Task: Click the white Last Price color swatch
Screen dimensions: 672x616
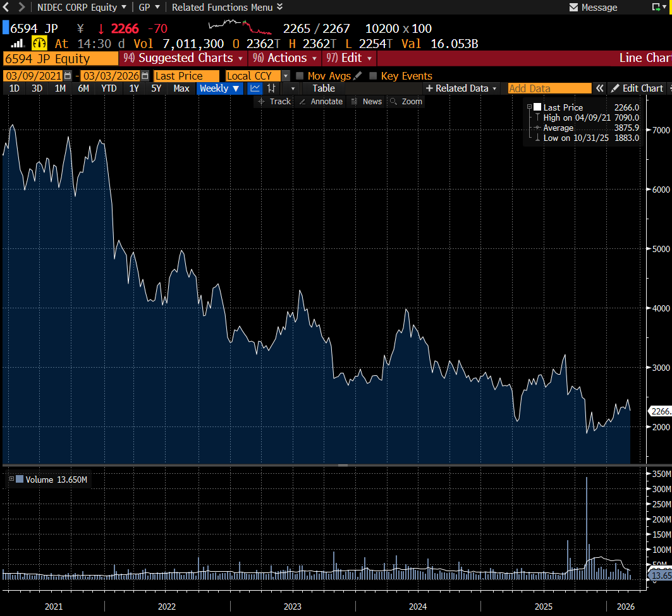Action: click(x=537, y=107)
